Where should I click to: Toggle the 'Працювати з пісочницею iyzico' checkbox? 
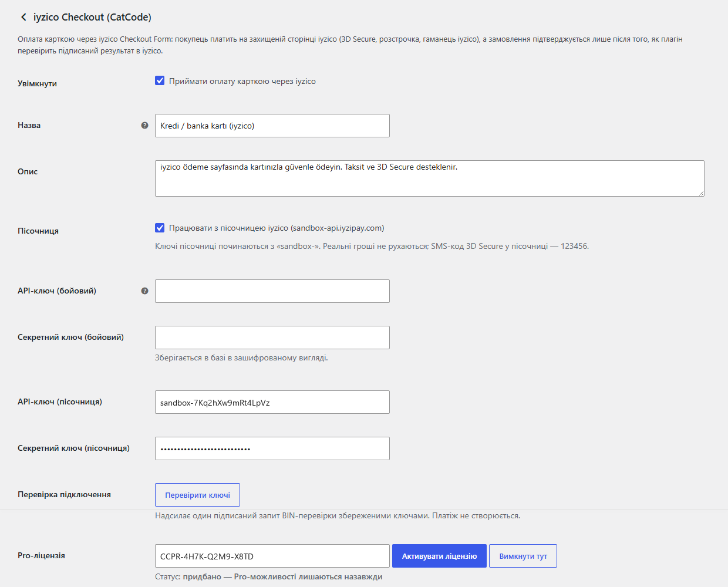[160, 228]
